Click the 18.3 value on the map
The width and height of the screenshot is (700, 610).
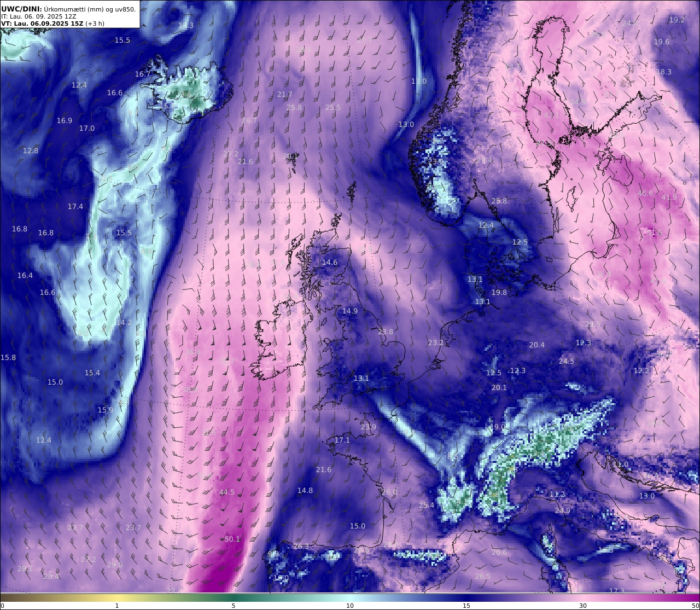[664, 72]
